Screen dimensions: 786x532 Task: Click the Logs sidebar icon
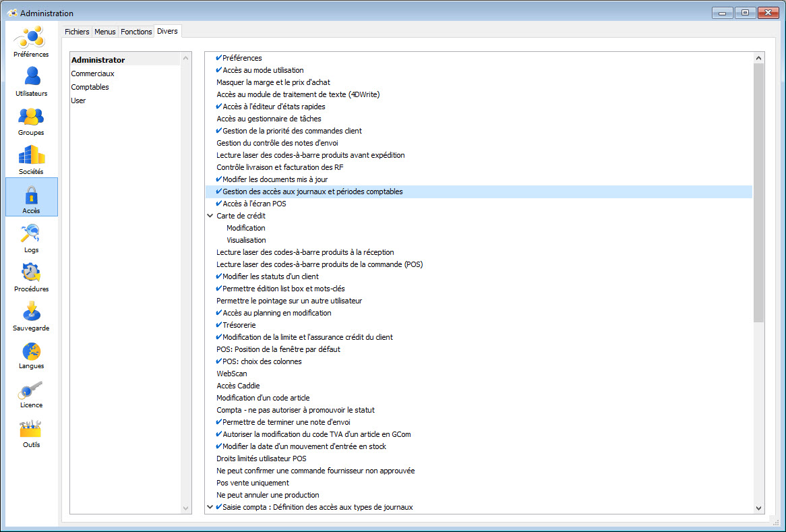(x=31, y=235)
